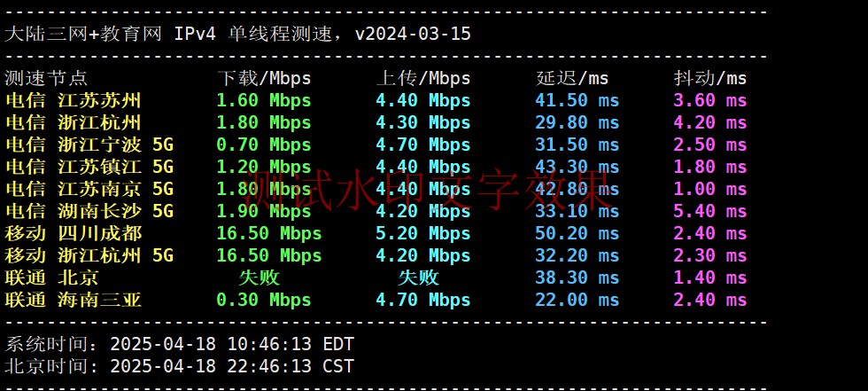Select node name 联通 北京
868x391 pixels.
(51, 278)
